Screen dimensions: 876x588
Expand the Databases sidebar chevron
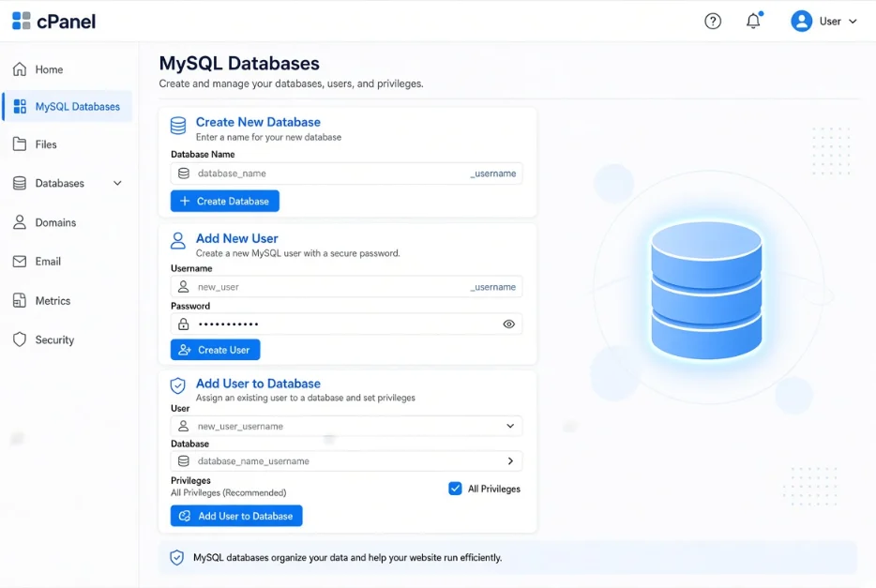[117, 183]
